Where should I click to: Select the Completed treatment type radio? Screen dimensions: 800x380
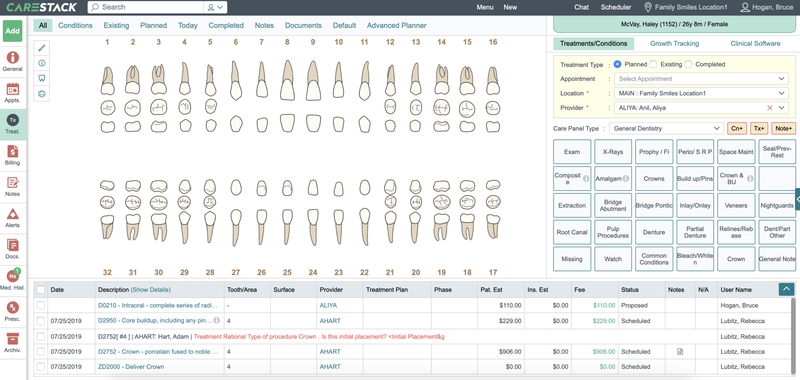688,64
